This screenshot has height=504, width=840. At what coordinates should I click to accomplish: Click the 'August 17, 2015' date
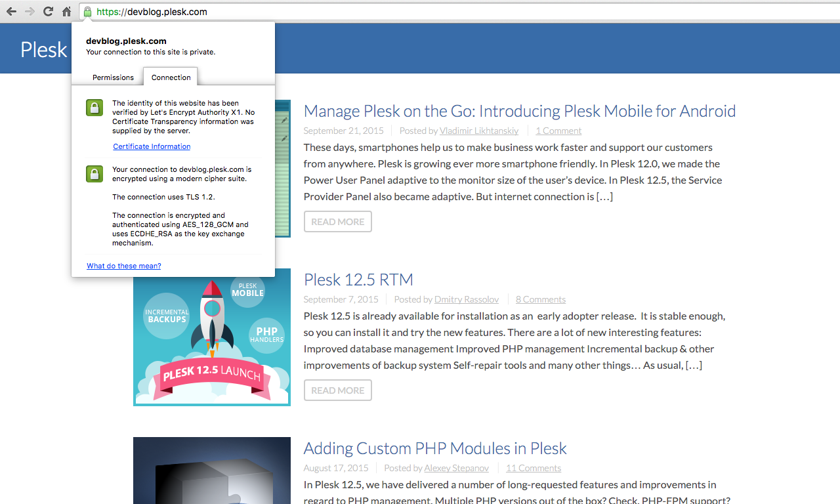(x=336, y=468)
